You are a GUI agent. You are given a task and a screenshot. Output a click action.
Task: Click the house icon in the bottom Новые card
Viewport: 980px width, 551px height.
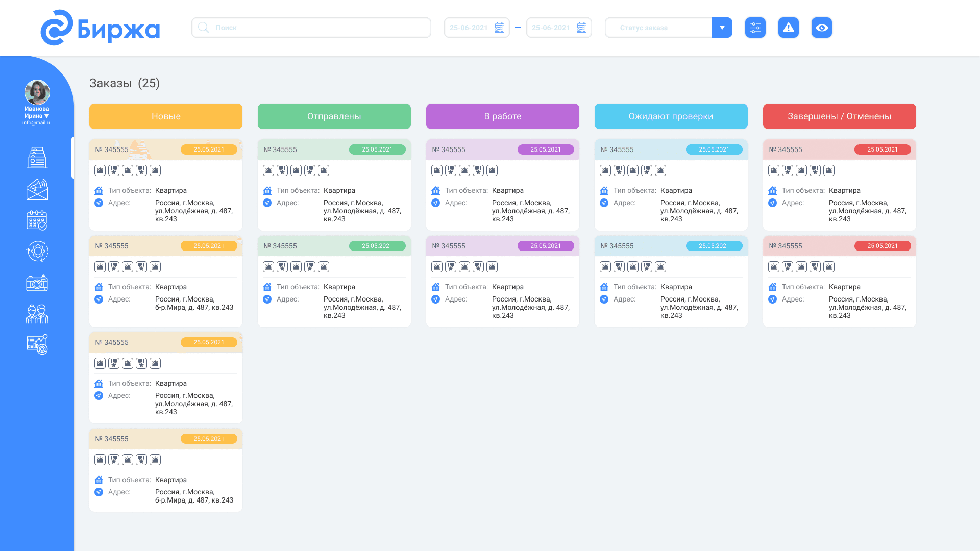(x=99, y=480)
